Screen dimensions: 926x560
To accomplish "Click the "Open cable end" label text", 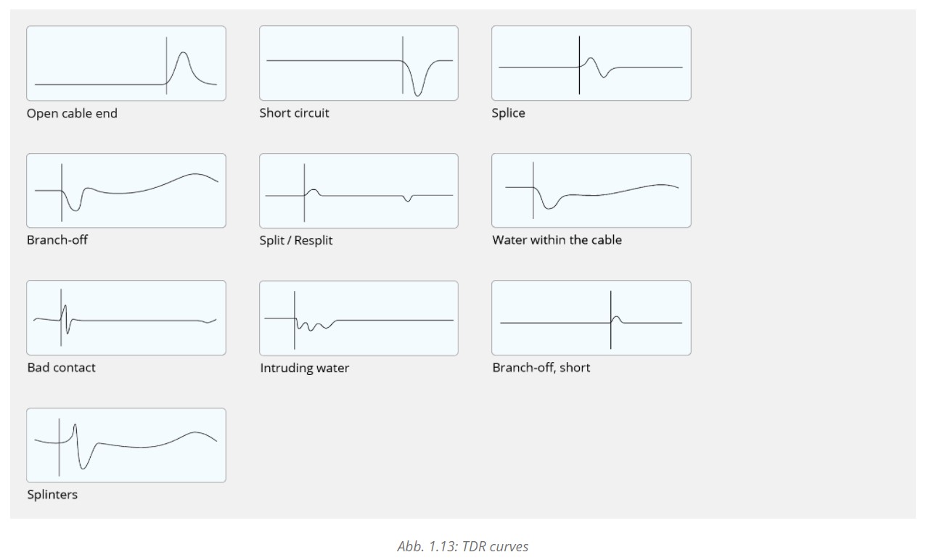I will coord(72,113).
